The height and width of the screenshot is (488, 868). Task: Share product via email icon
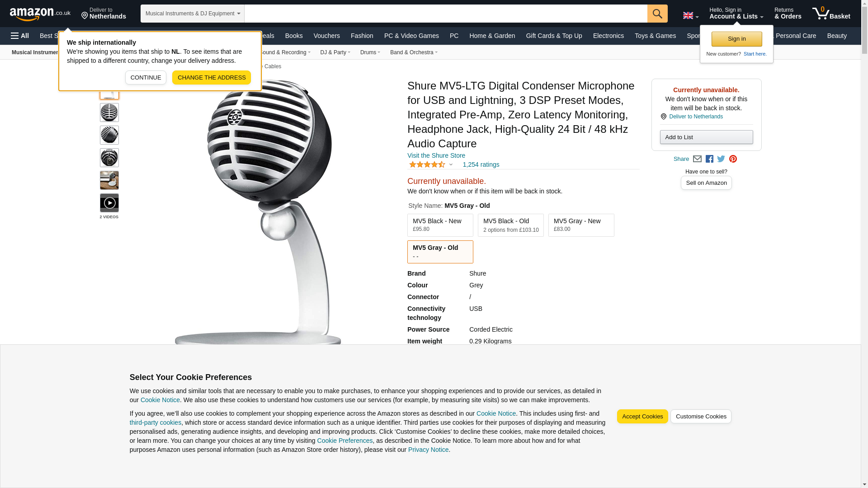pyautogui.click(x=697, y=159)
